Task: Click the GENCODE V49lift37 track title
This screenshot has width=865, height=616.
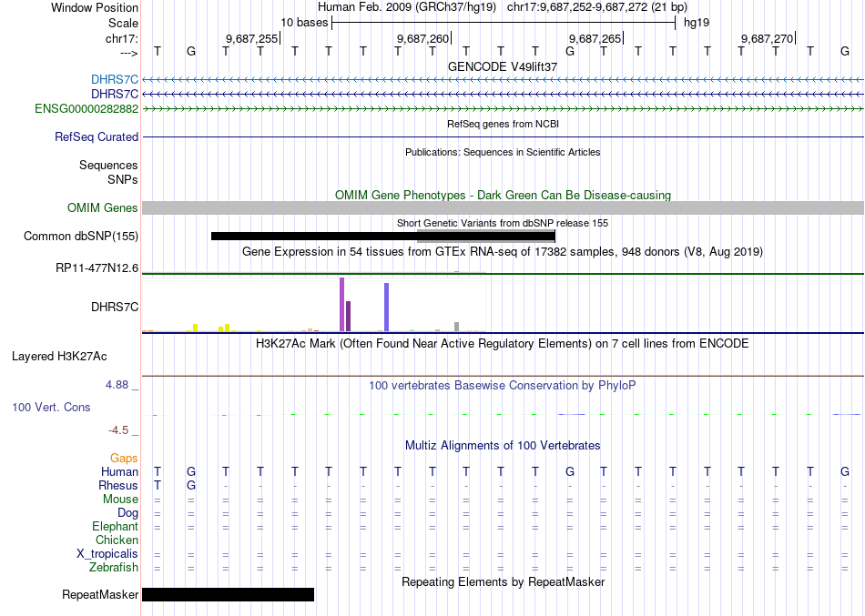Action: tap(503, 66)
